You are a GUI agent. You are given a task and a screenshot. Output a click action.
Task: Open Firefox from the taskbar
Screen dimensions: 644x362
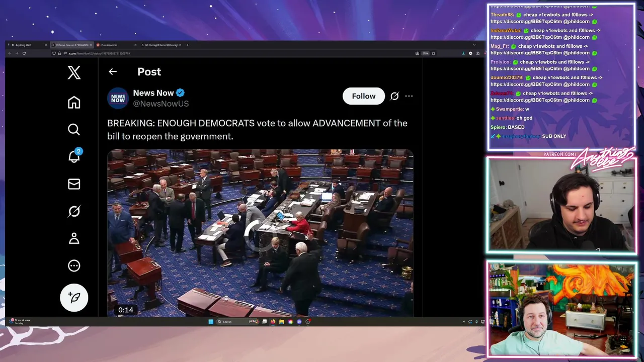point(273,322)
